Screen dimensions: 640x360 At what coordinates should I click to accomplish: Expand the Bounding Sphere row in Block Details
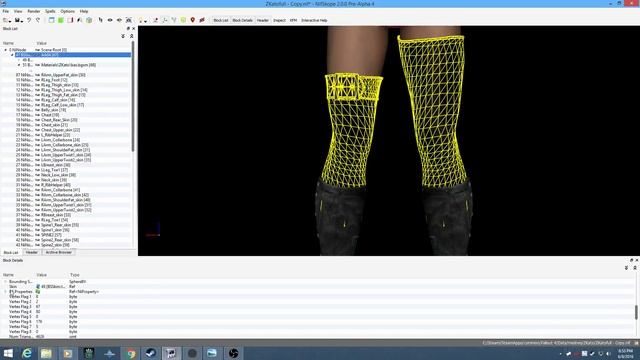point(6,282)
